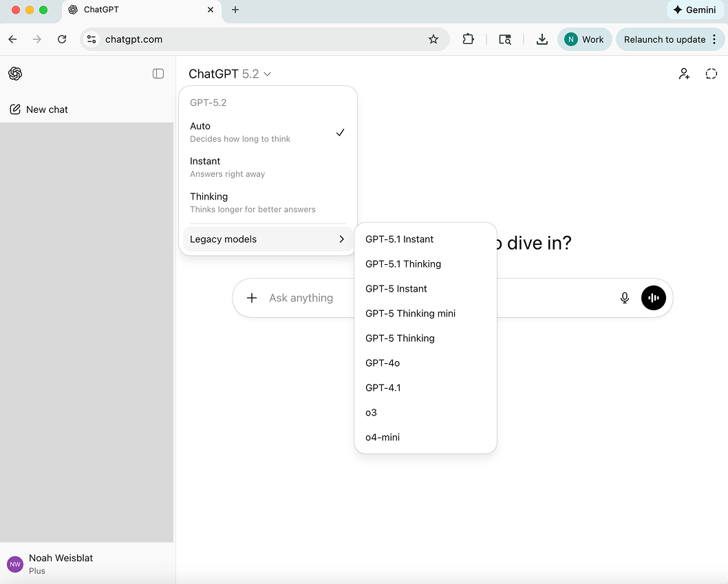Open the ChatGPT 5.2 model selector
Screen dimensions: 728x584
coord(230,74)
